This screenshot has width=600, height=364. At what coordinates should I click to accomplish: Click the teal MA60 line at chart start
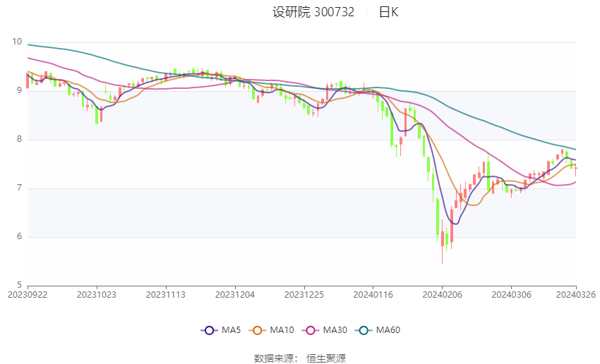(29, 44)
